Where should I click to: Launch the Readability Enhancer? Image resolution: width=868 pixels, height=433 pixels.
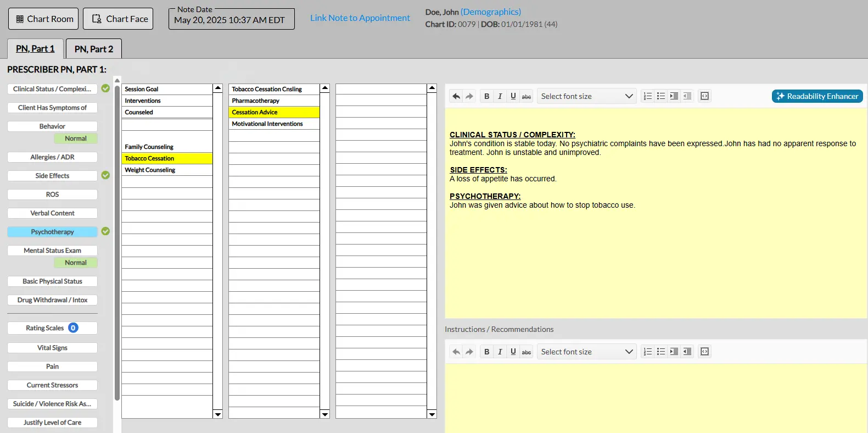(x=817, y=96)
